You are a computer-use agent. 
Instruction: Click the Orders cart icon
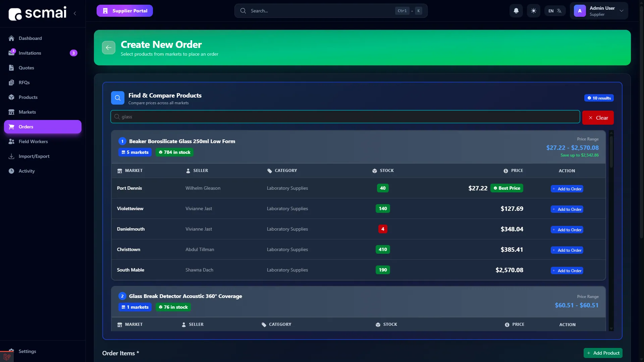point(11,127)
